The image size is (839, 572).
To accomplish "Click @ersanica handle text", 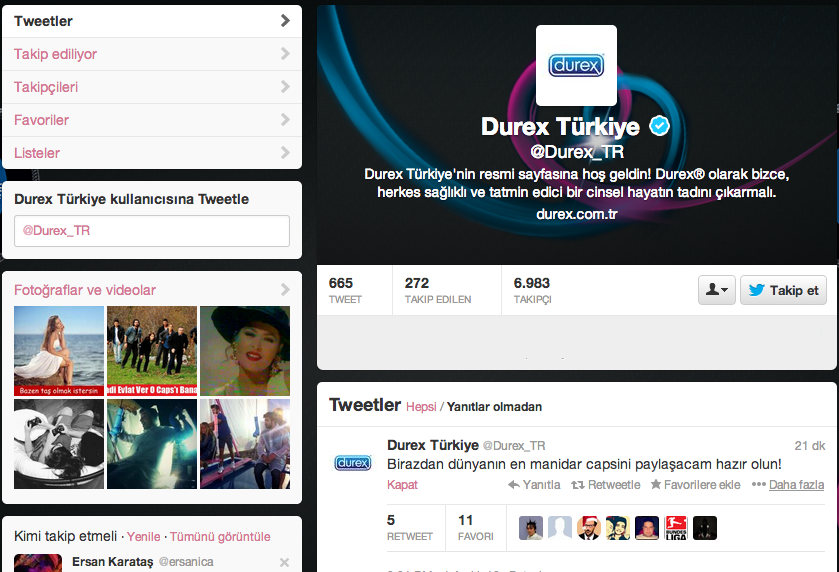I will coord(186,562).
